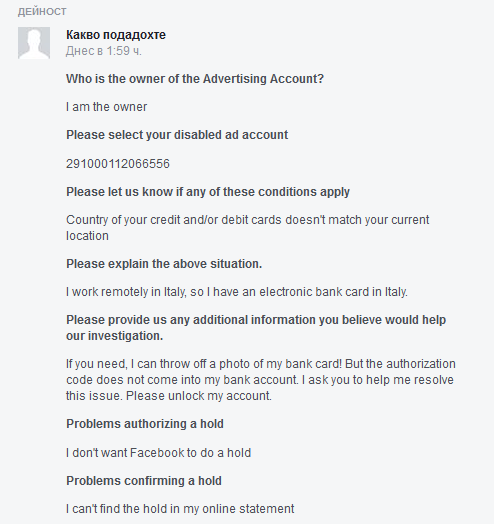Screen dimensions: 494x524
Task: Select the 'I am the owner' answer
Action: point(106,107)
